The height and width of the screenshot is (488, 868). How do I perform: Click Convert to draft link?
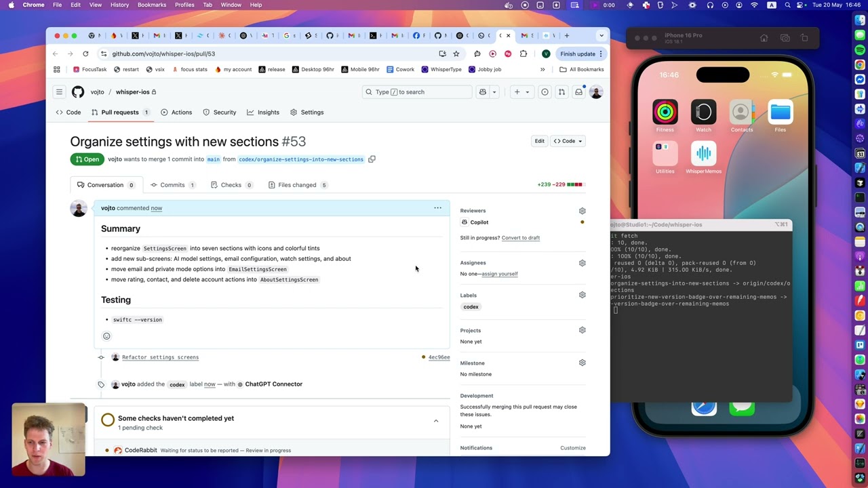pyautogui.click(x=521, y=238)
